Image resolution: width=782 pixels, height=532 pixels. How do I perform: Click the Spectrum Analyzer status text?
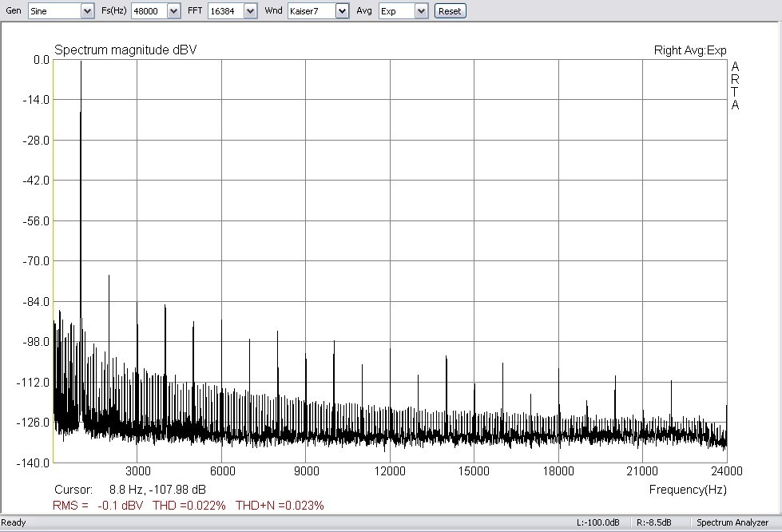click(x=732, y=522)
